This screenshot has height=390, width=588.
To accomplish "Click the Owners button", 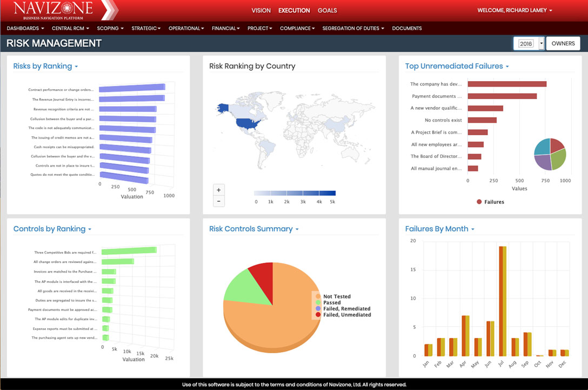I will (563, 44).
